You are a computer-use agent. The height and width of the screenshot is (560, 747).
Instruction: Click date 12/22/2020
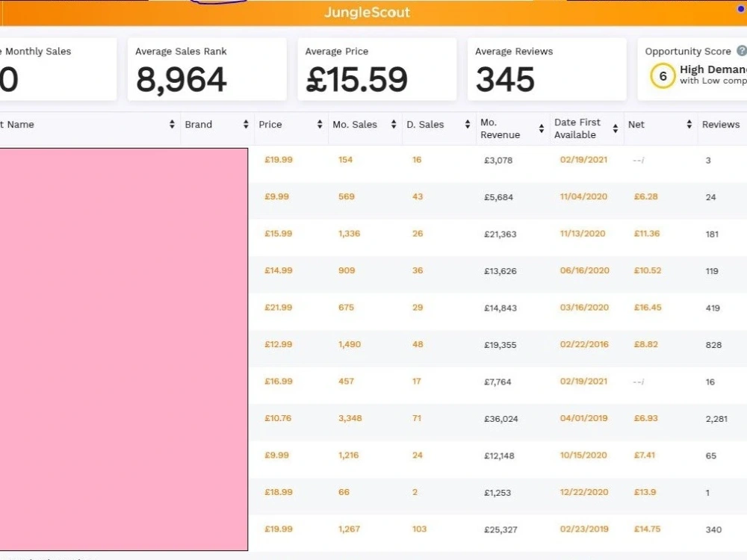pos(584,492)
